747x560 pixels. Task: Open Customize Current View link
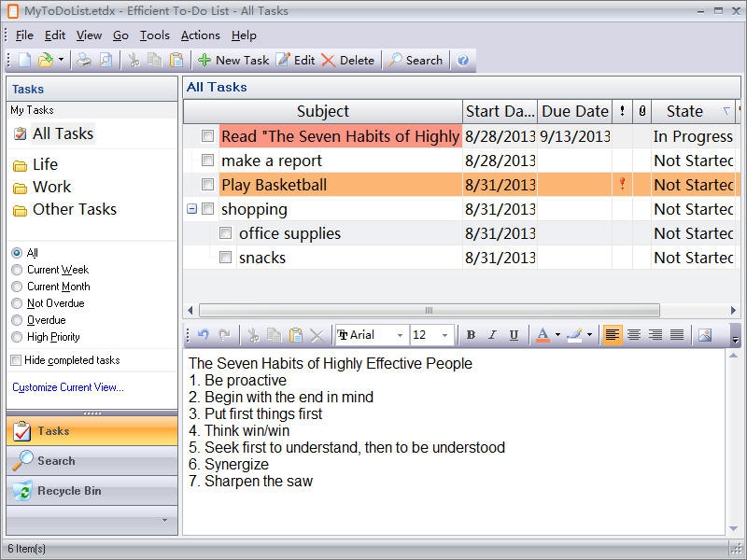(68, 387)
